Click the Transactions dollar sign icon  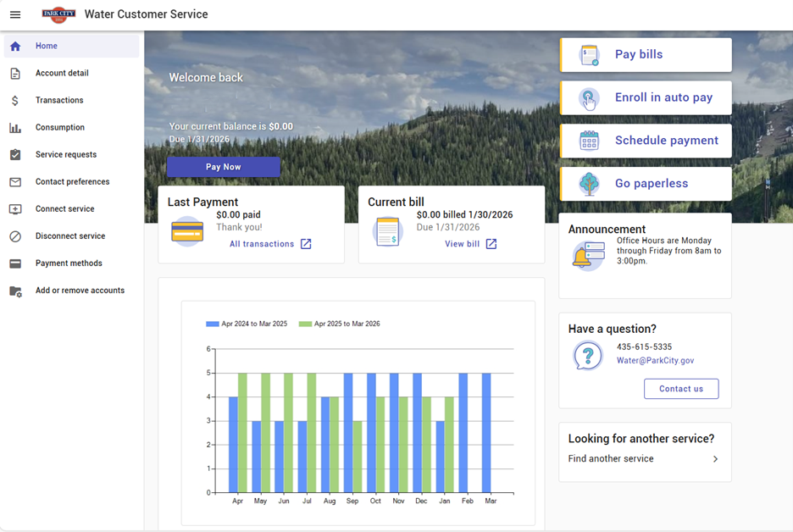[15, 101]
